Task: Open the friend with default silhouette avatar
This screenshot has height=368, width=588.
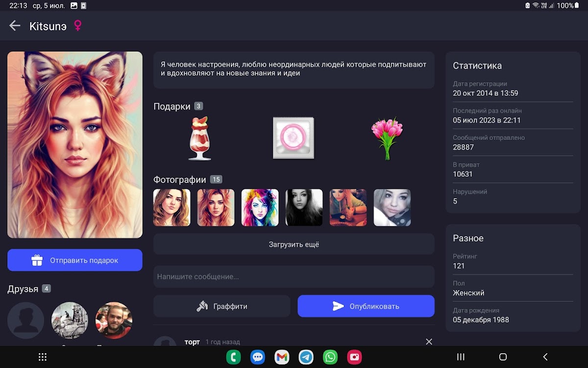Action: pos(25,320)
